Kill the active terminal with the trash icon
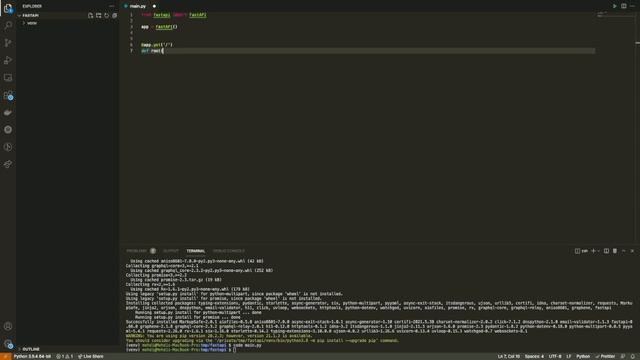 (615, 251)
